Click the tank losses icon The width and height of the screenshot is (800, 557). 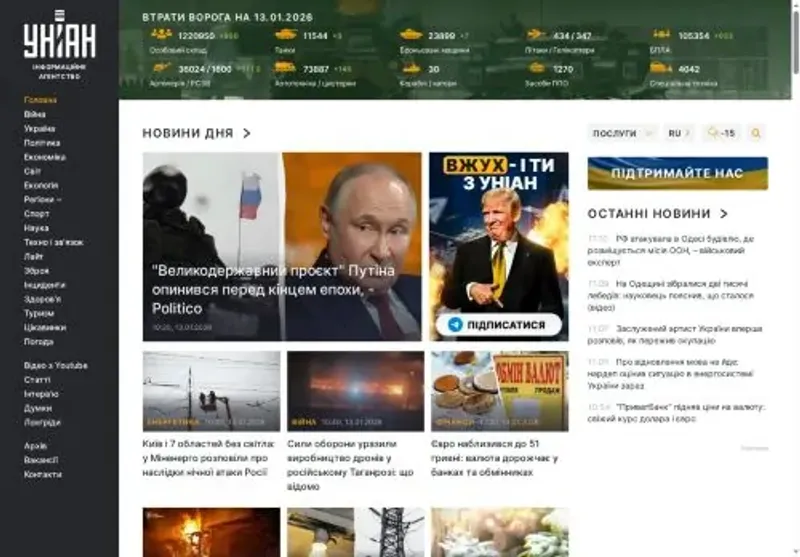(x=286, y=35)
